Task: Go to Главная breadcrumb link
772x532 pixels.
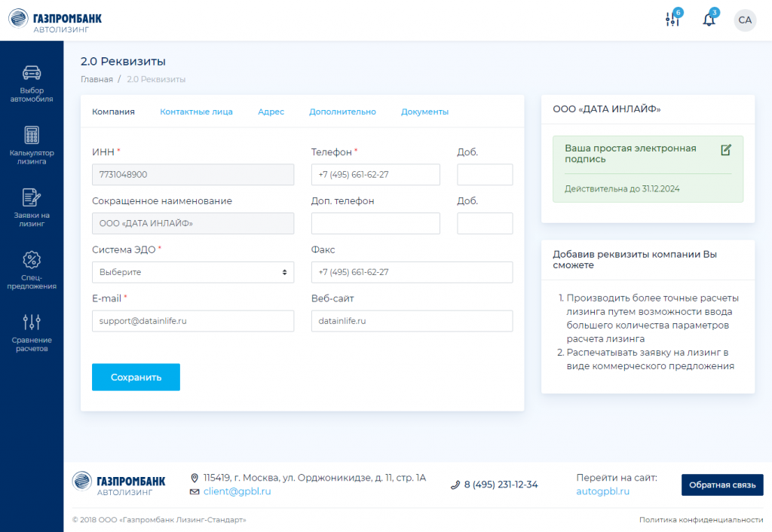Action: pos(97,79)
